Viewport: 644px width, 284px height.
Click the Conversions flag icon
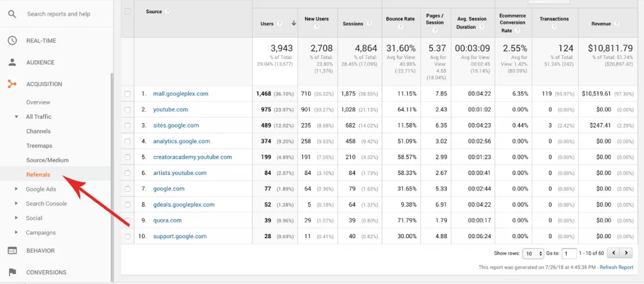[x=13, y=272]
